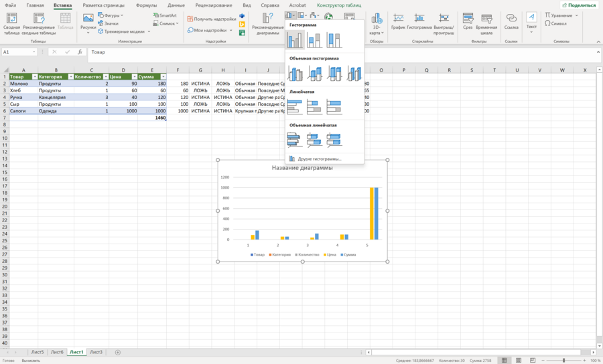
Task: Open Другие гистограммы... link
Action: coord(320,159)
